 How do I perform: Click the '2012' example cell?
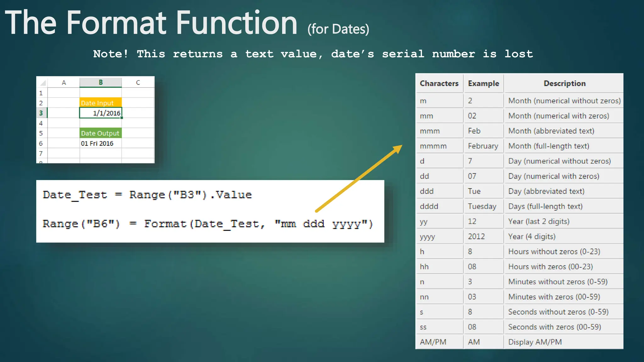pos(483,236)
